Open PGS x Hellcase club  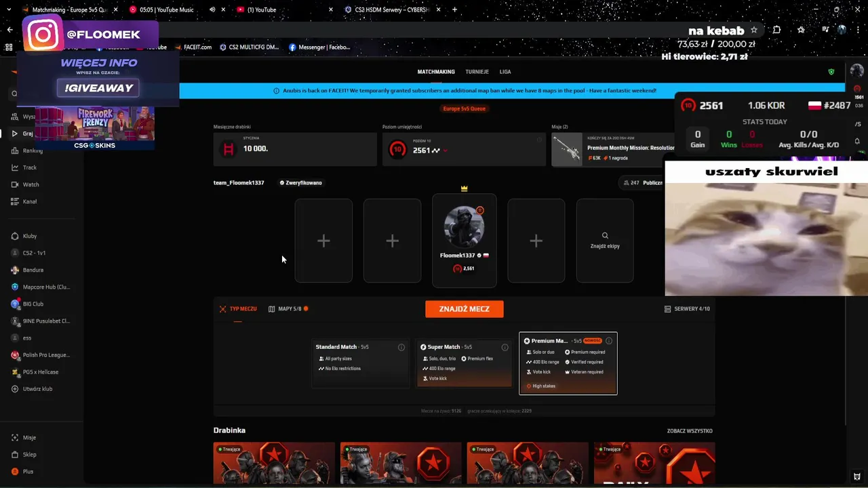[x=35, y=371]
